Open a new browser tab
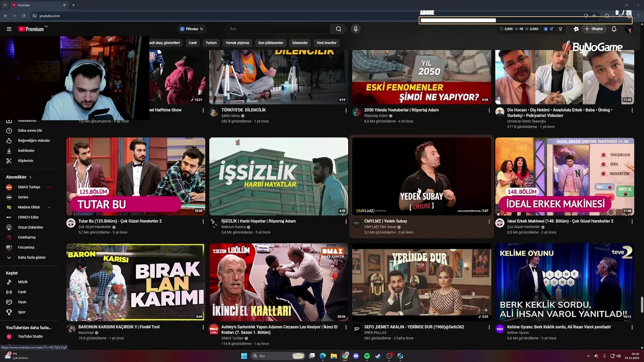The image size is (644, 362). click(x=73, y=5)
